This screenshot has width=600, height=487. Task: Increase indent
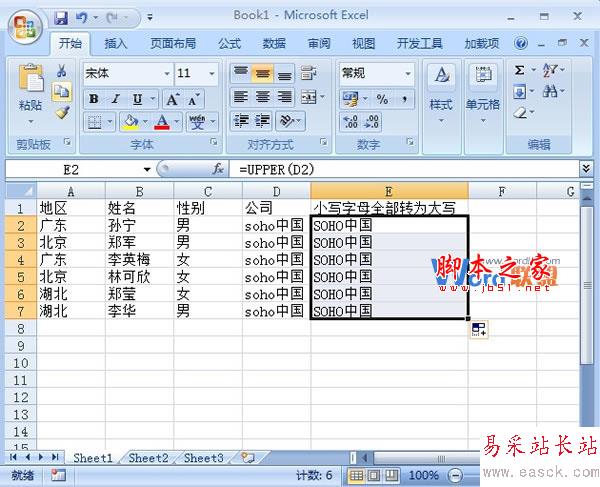[x=262, y=121]
